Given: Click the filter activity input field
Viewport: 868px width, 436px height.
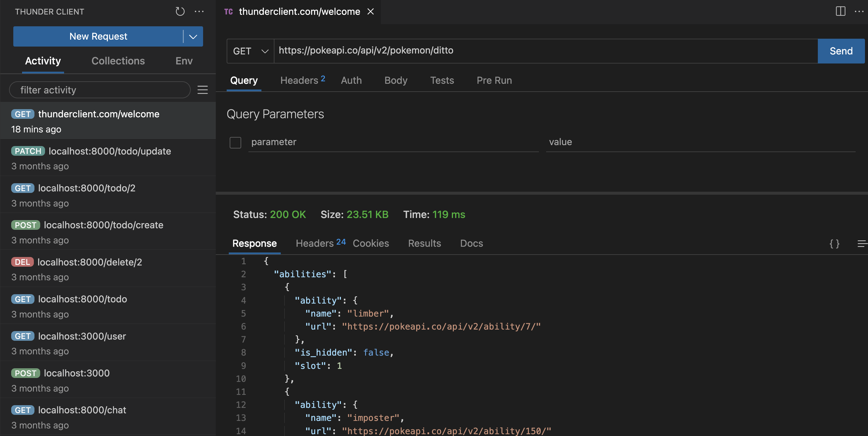Looking at the screenshot, I should click(x=100, y=90).
